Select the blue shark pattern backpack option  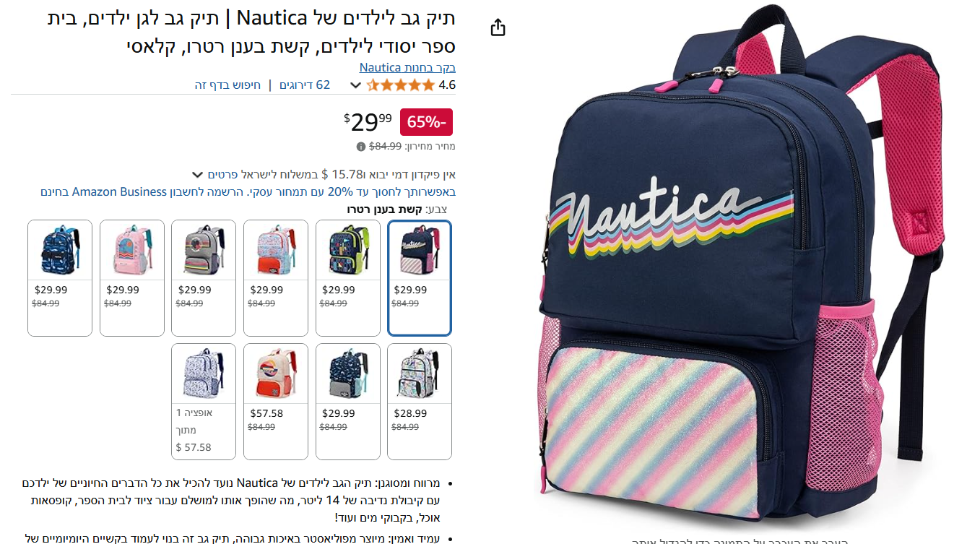coord(60,278)
